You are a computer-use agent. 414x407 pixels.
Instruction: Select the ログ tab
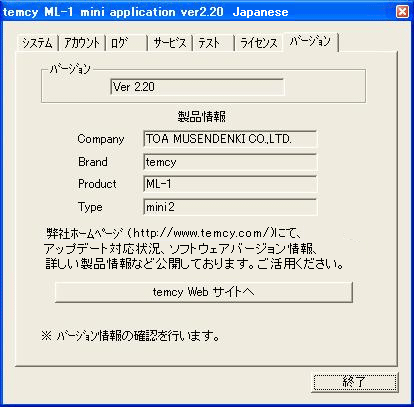tap(126, 43)
